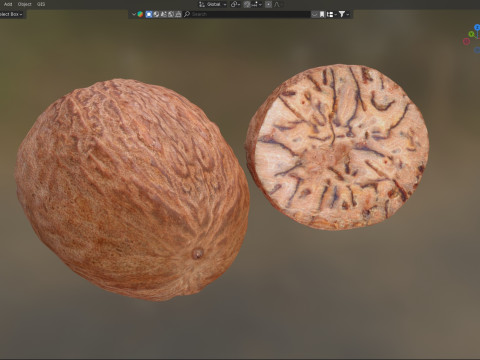Click the second filter icon after the blue one
480x360 pixels.
156,14
